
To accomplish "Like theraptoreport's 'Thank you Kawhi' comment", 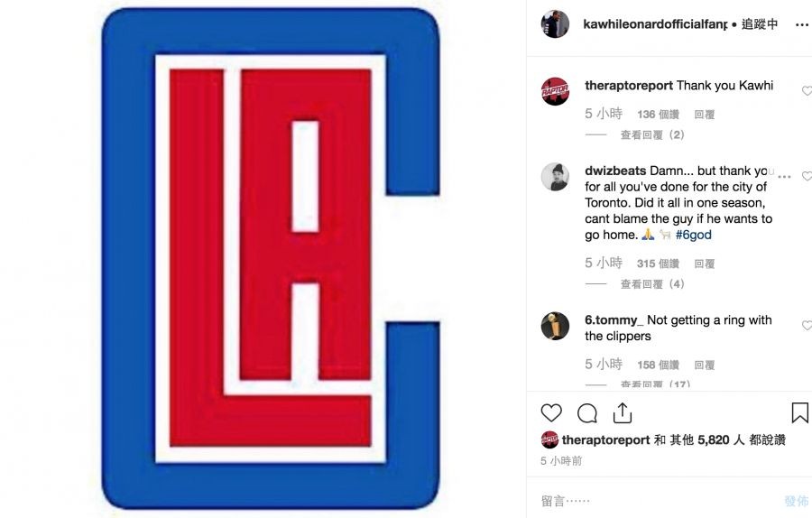I will pyautogui.click(x=807, y=90).
